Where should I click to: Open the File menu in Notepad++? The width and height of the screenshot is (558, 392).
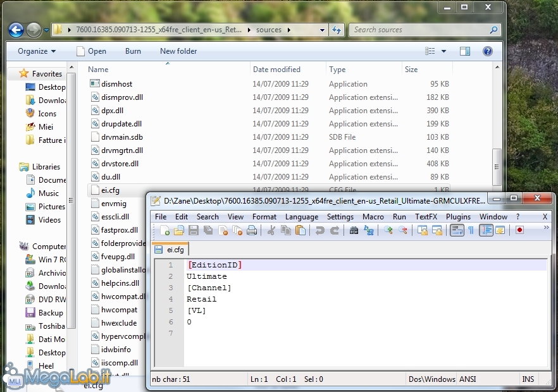click(x=161, y=217)
